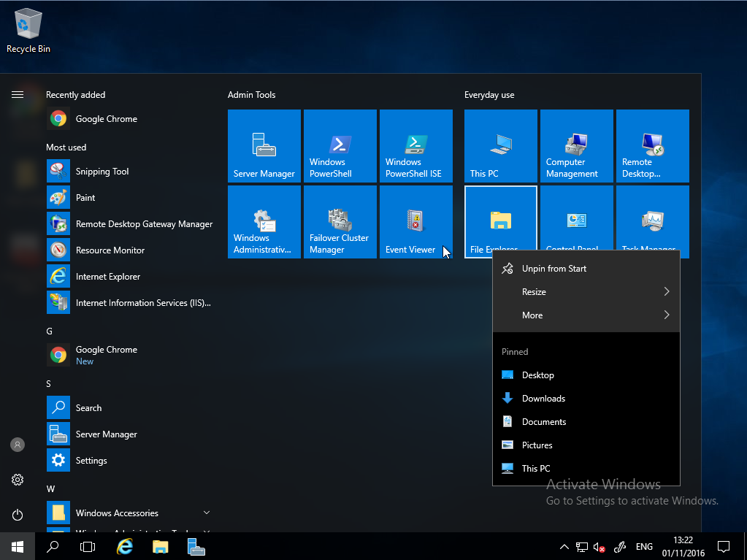Open Action Center notifications
The width and height of the screenshot is (747, 560).
724,547
